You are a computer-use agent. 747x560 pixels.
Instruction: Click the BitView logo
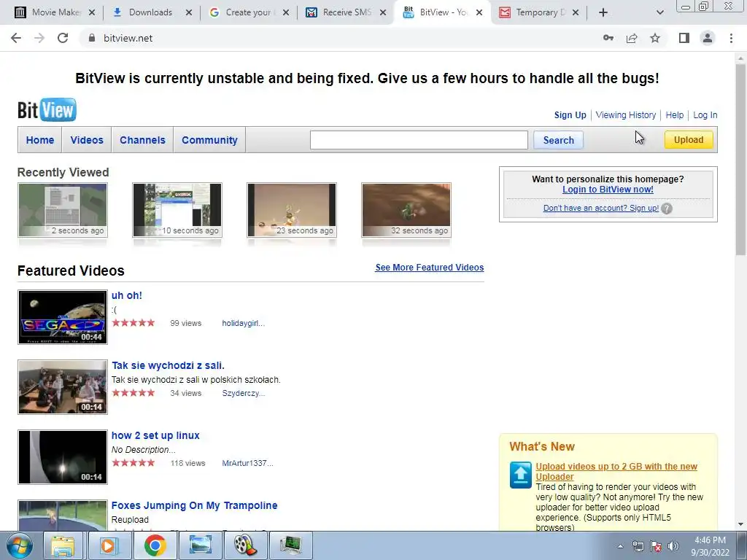[x=47, y=109]
